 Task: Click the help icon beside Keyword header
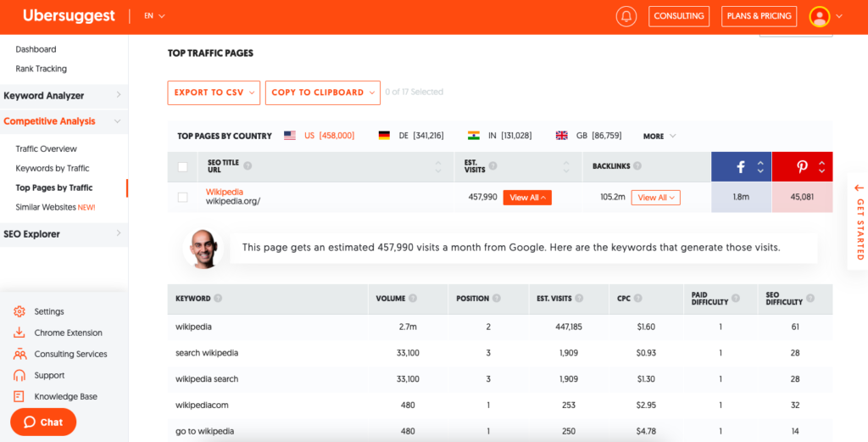click(x=218, y=298)
